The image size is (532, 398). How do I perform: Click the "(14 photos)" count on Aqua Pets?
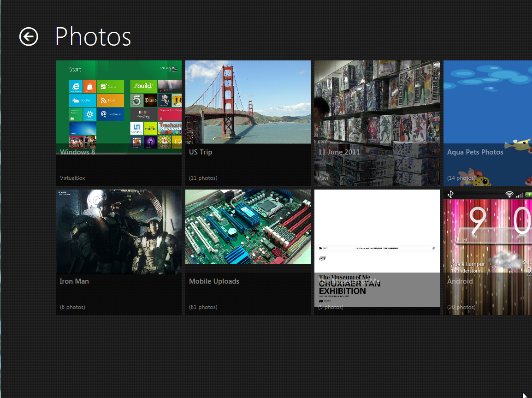[x=461, y=178]
